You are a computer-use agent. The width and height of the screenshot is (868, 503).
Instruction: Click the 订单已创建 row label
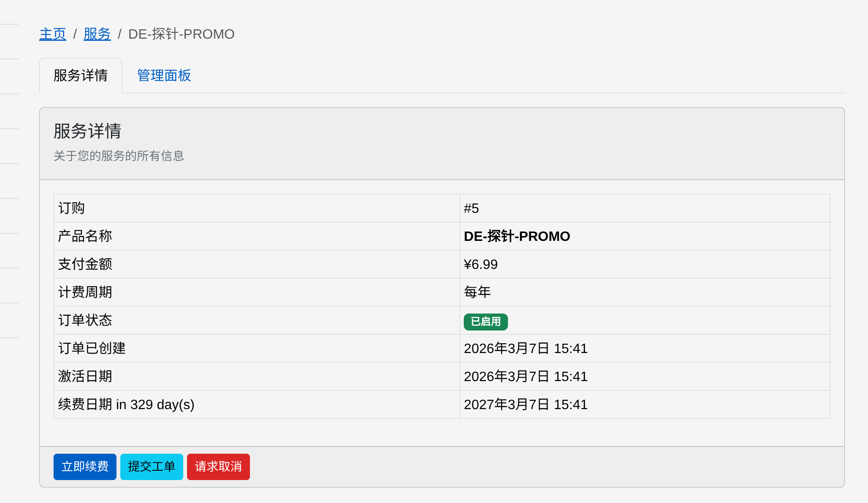pos(92,348)
